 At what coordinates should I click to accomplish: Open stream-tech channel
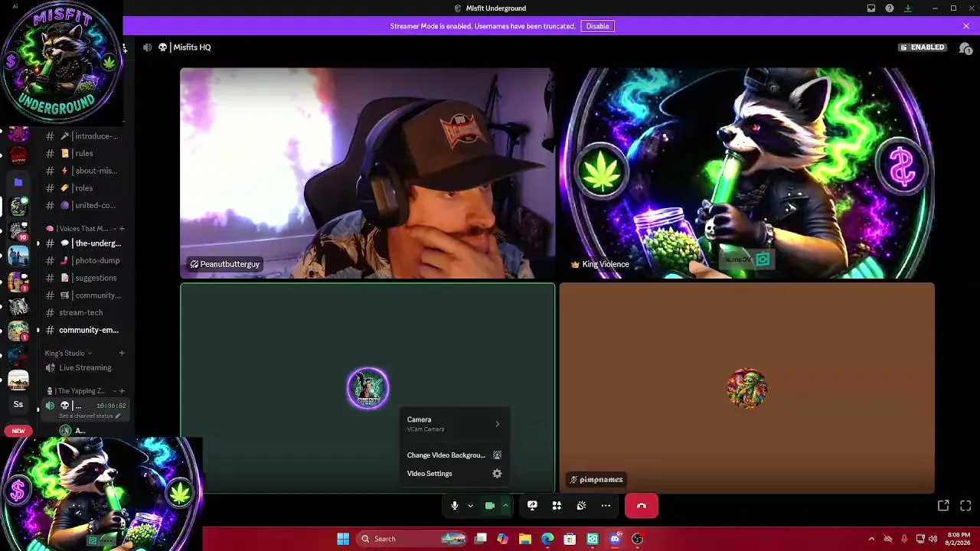point(84,312)
